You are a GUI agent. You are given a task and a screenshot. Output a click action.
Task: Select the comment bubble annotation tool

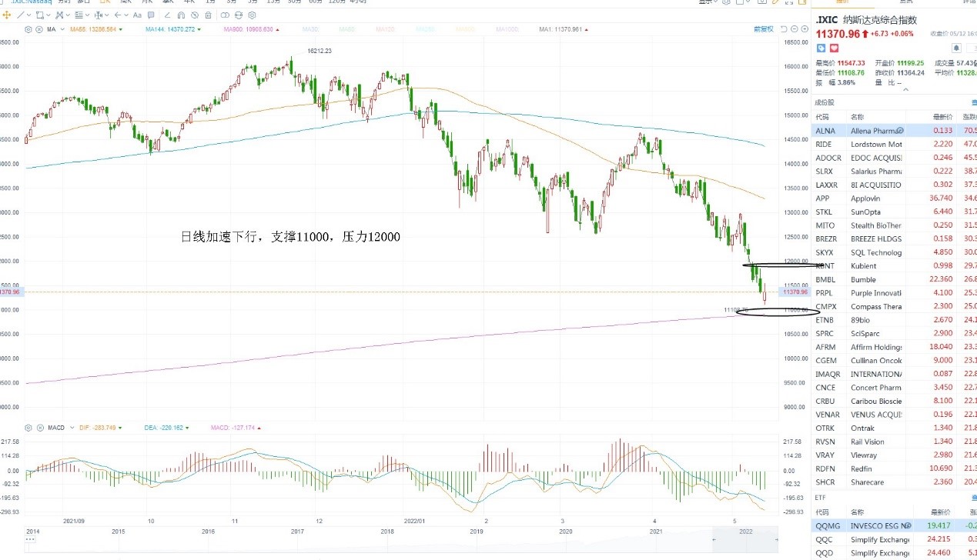coord(151,15)
